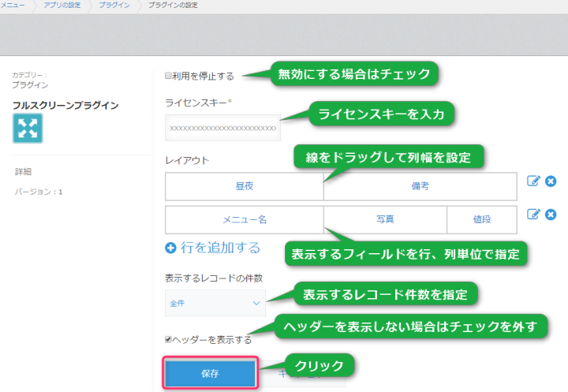
Task: Select the 昼夜 layout cell
Action: coord(245,187)
